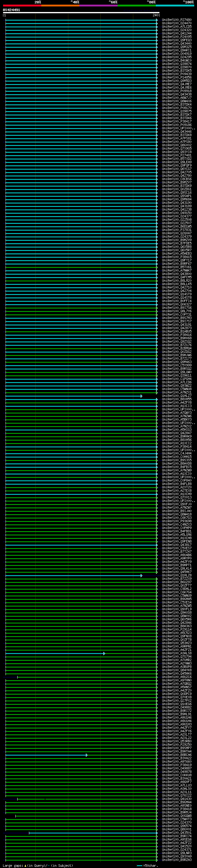Click the shortened cyan alignment bar for Q1HLZ7
Viewport: 197px width, 868px height.
pos(74,396)
